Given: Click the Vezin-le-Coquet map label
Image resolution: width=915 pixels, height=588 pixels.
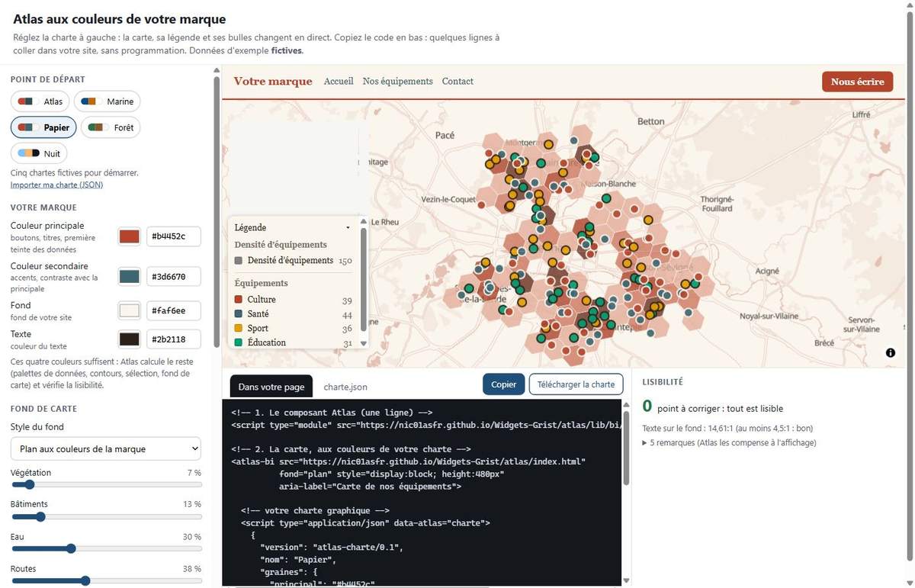Looking at the screenshot, I should click(449, 199).
